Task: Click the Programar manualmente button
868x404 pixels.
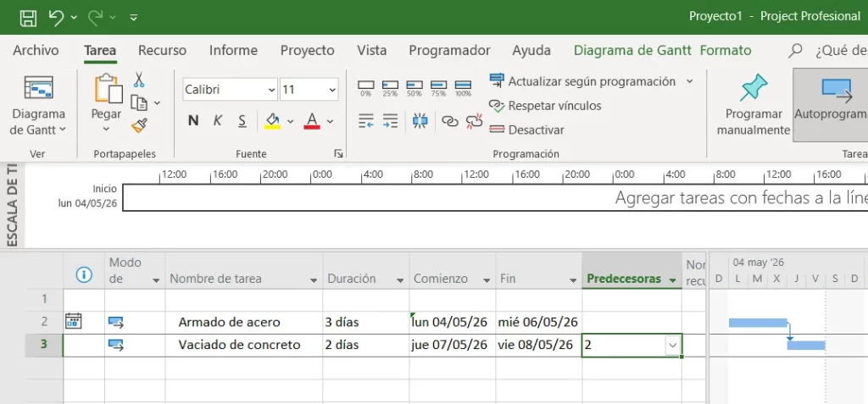Action: pyautogui.click(x=753, y=106)
